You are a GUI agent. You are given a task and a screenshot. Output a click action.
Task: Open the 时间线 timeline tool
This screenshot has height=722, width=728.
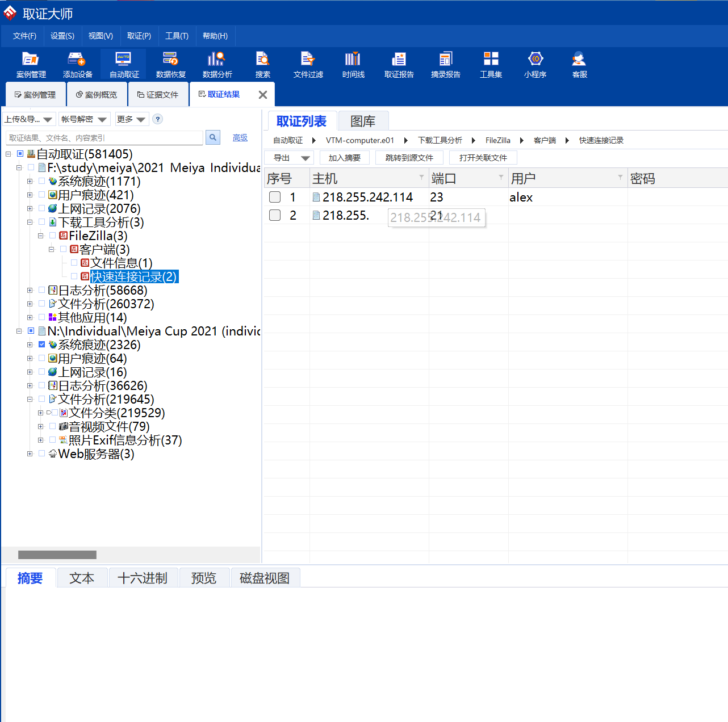353,64
